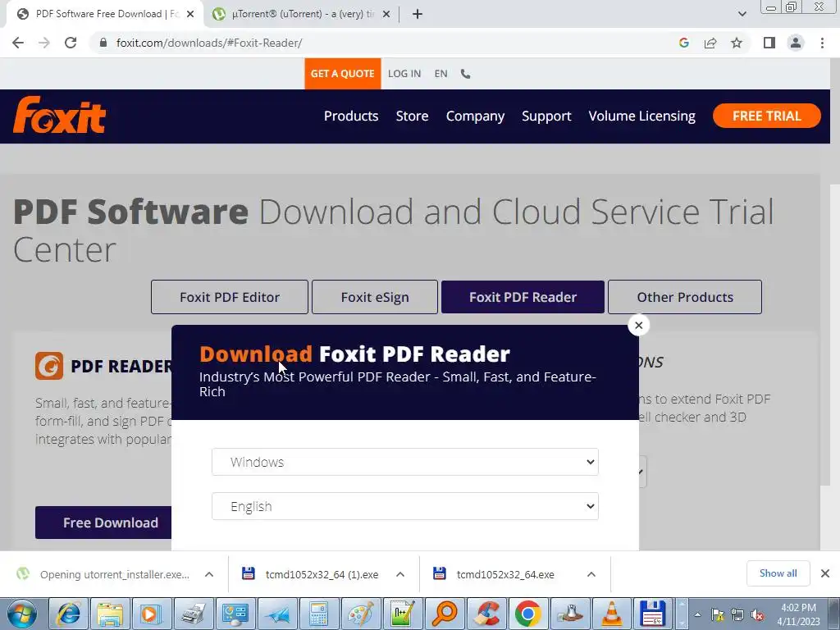Viewport: 840px width, 630px height.
Task: Click Show all downloads
Action: pos(778,573)
